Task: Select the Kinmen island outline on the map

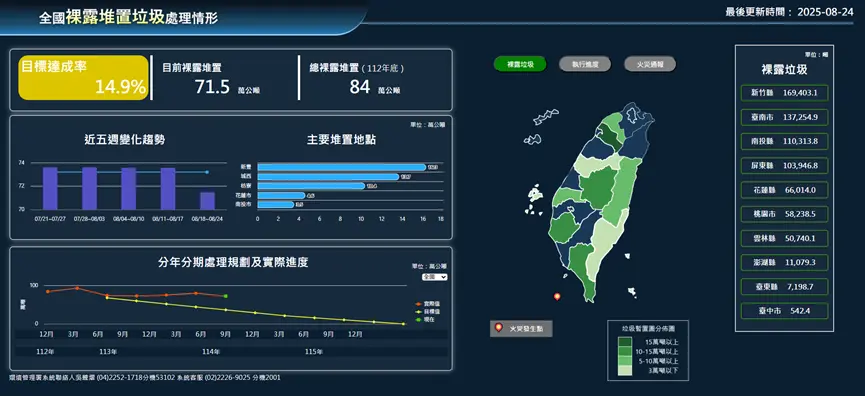Action: tap(531, 140)
